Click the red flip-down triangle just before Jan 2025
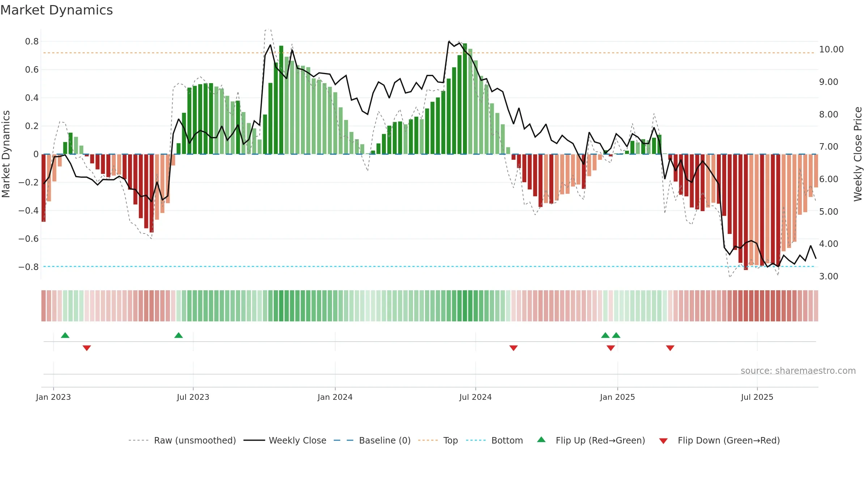The width and height of the screenshot is (868, 488). click(611, 348)
